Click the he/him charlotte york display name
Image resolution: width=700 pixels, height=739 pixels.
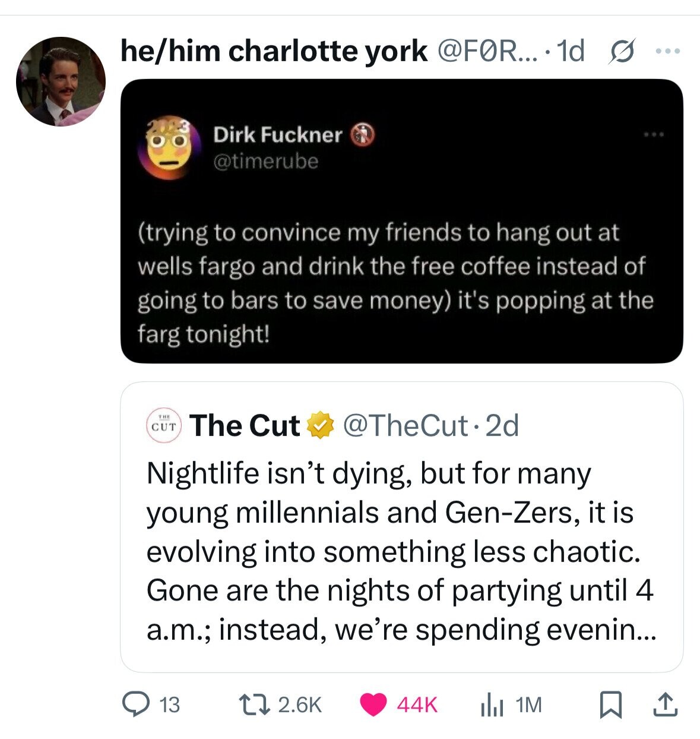pos(274,51)
